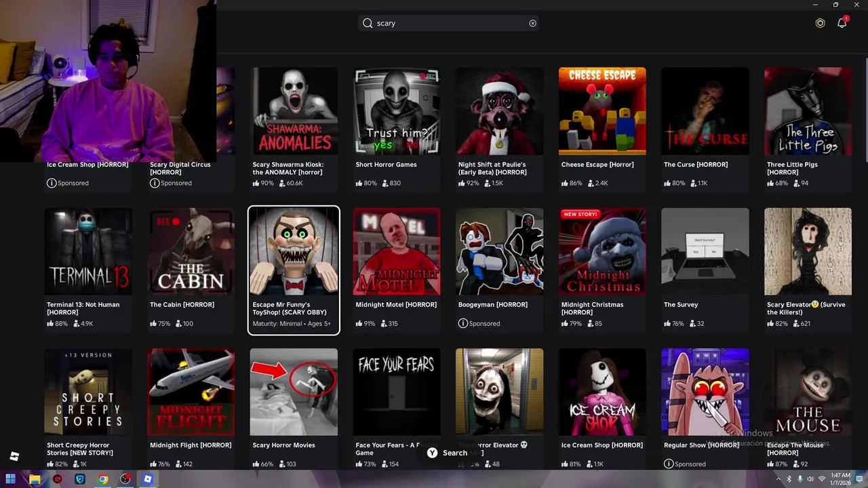Click the Boogeyman Sponsored info icon
The image size is (868, 488).
point(462,323)
